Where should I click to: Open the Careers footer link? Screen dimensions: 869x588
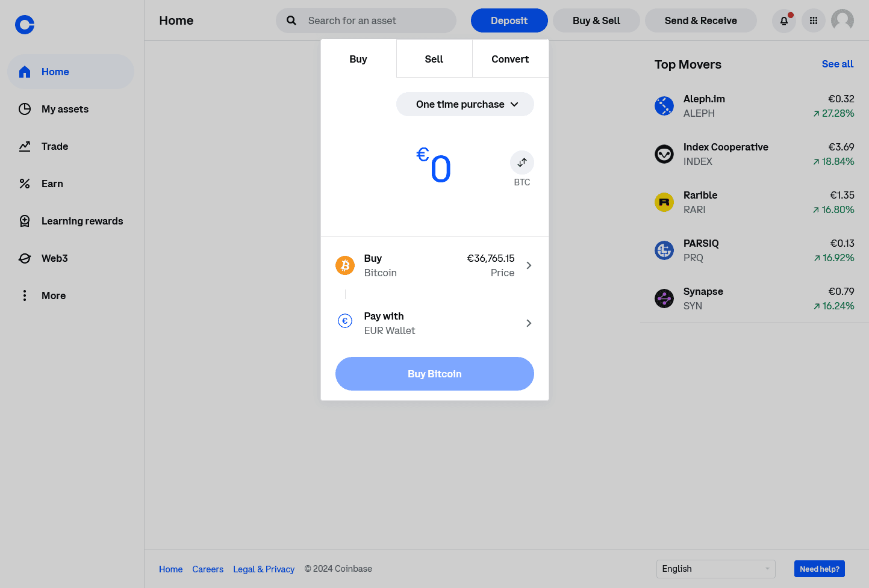click(208, 569)
